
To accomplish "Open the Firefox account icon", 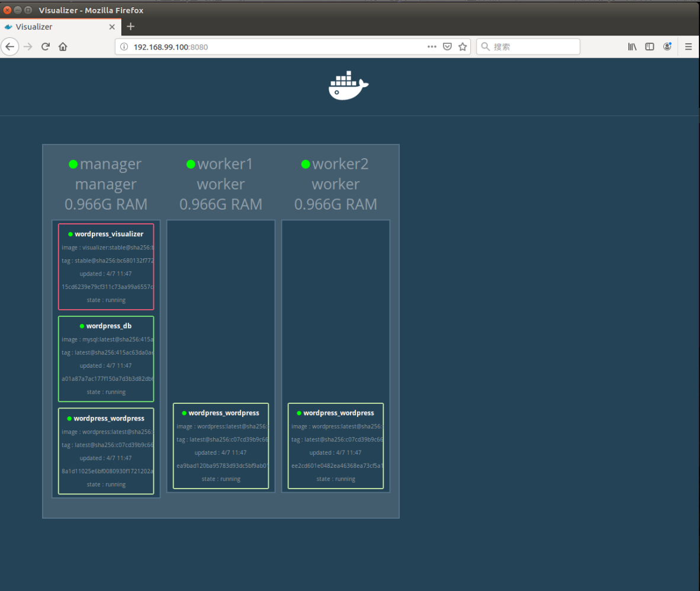I will [x=667, y=46].
